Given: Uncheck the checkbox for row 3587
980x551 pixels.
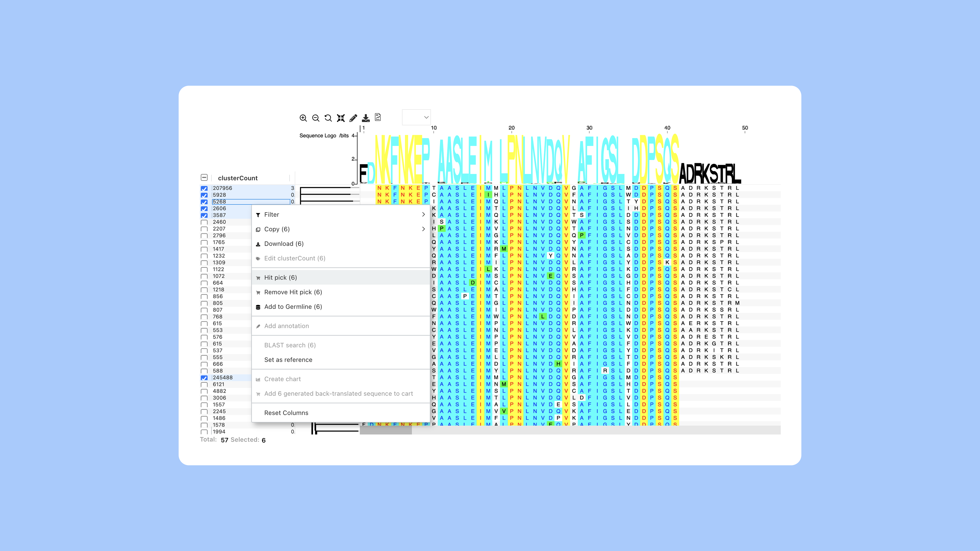Looking at the screenshot, I should 204,215.
